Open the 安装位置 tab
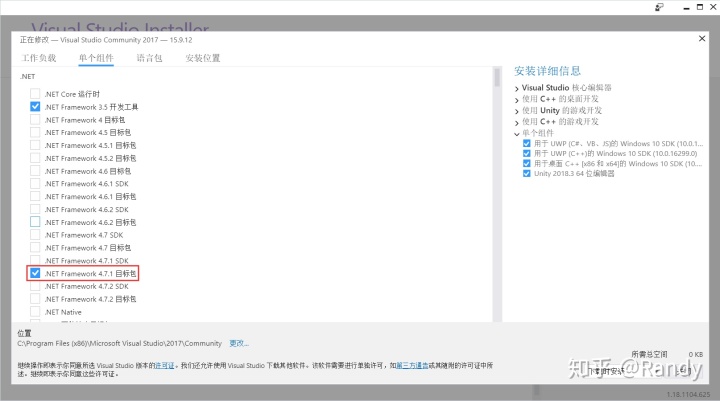 [x=202, y=58]
